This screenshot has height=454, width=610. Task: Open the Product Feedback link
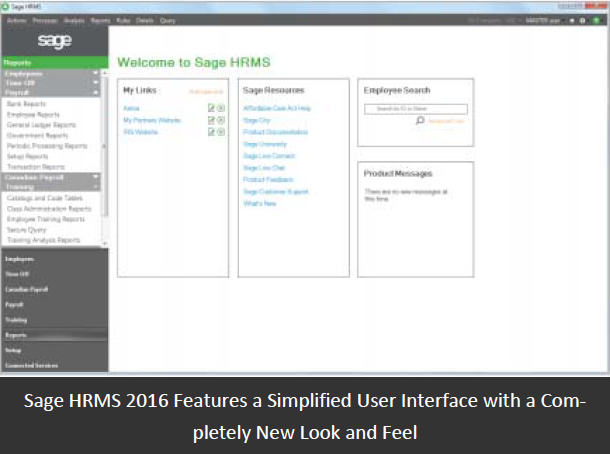tap(268, 179)
